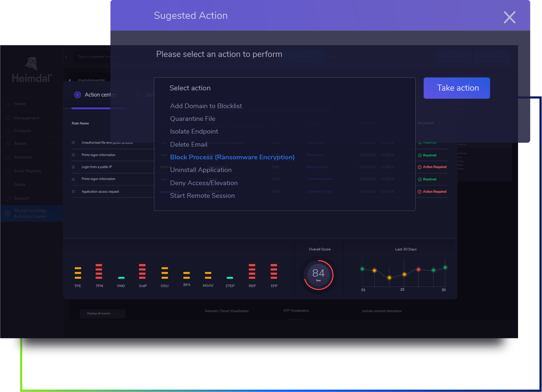Click the Overall Score 84 gauge
The image size is (542, 392).
tap(318, 274)
